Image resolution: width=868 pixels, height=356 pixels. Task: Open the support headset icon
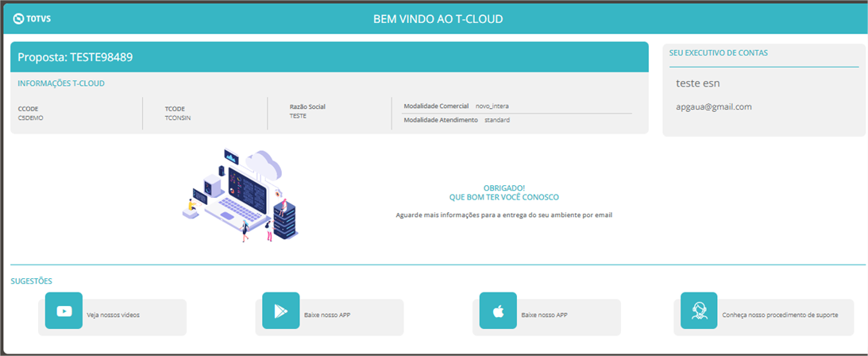coord(699,311)
